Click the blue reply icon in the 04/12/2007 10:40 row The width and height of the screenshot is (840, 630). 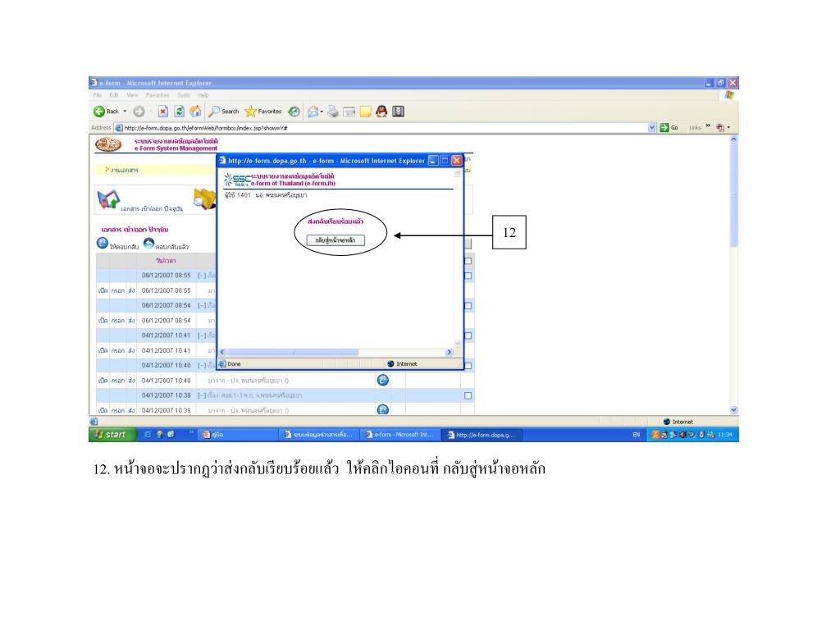tap(383, 380)
